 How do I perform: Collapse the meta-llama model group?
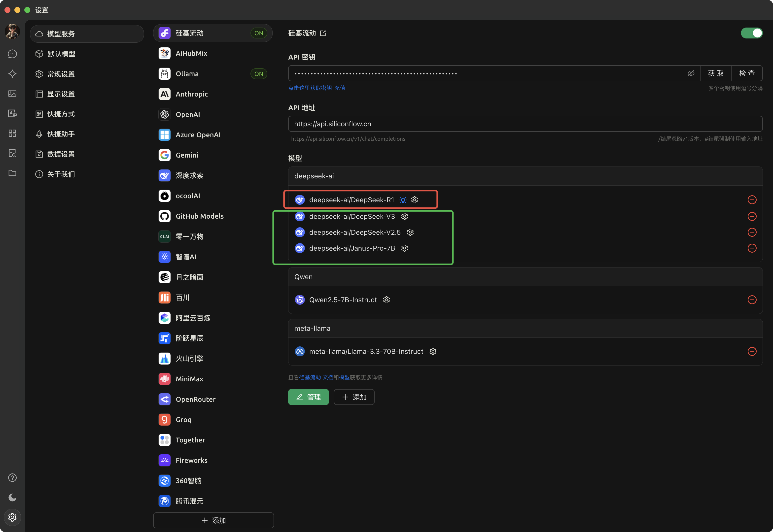(525, 328)
